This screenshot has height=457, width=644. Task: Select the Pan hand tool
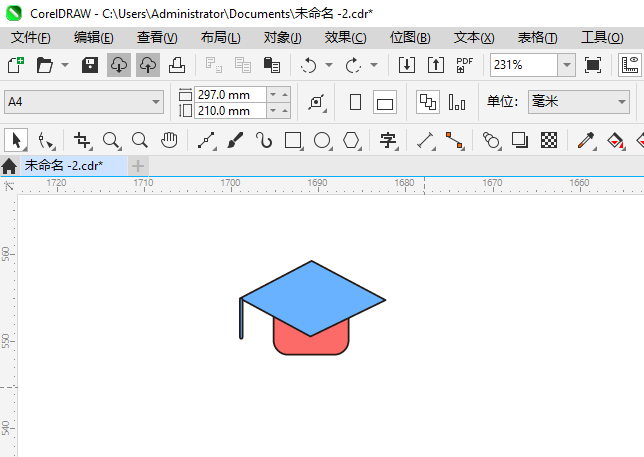point(169,140)
